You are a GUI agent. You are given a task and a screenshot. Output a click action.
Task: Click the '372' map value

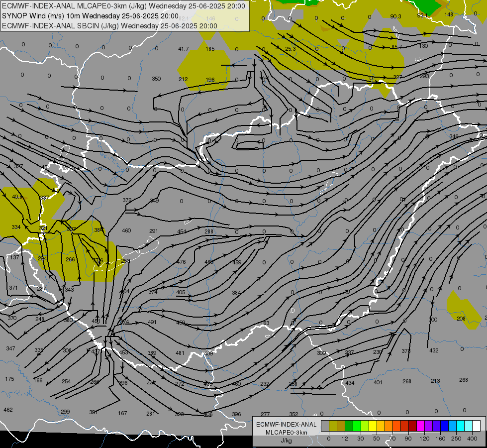[x=127, y=200]
